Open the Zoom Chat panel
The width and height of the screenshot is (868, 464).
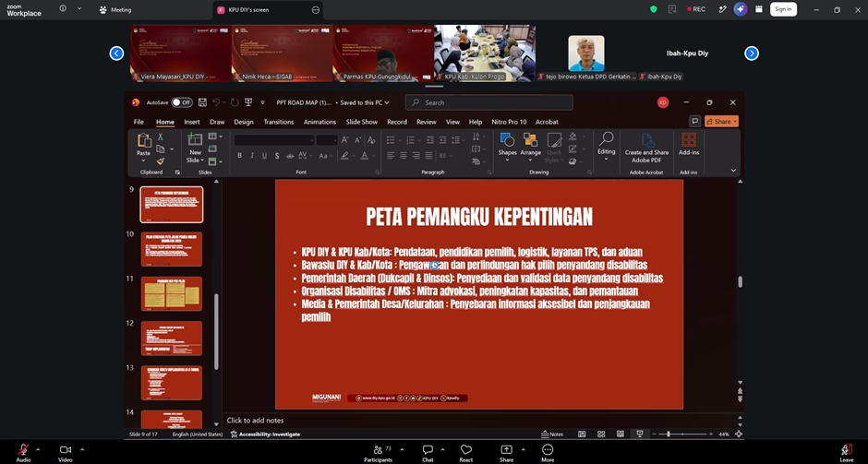click(428, 452)
